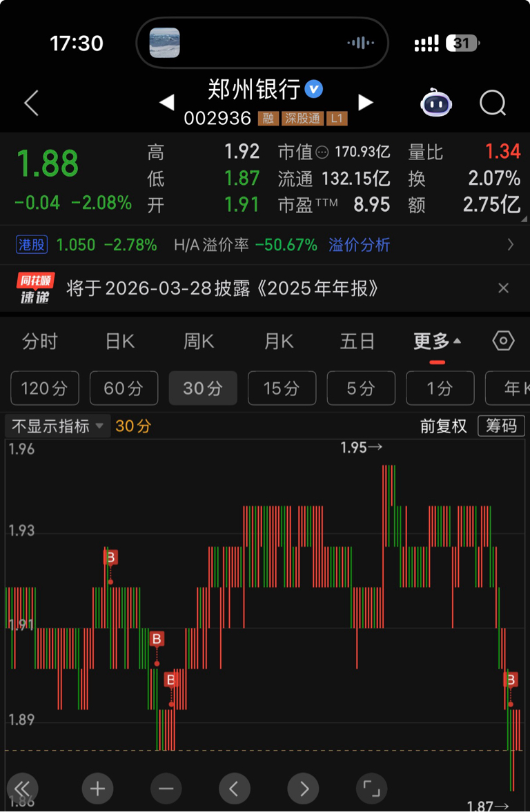
Task: Tap the B marker near 1.93
Action: (x=110, y=557)
